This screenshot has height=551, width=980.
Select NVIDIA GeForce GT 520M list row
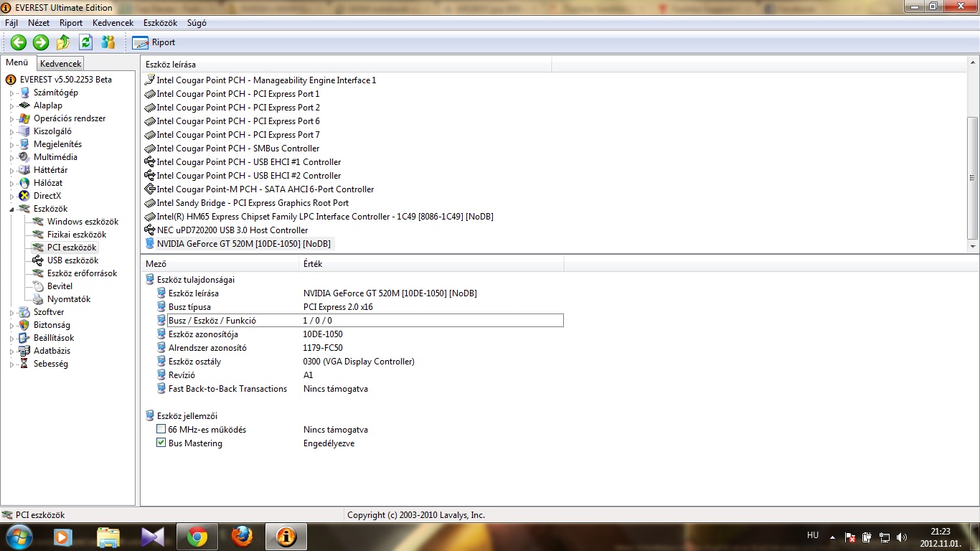pos(239,244)
